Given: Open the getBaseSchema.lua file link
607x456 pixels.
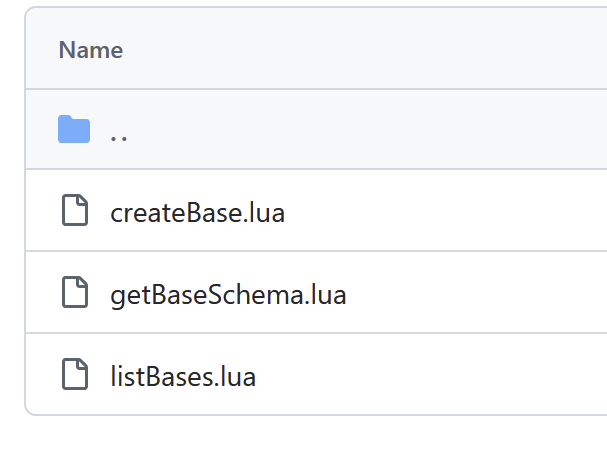Looking at the screenshot, I should click(x=228, y=294).
